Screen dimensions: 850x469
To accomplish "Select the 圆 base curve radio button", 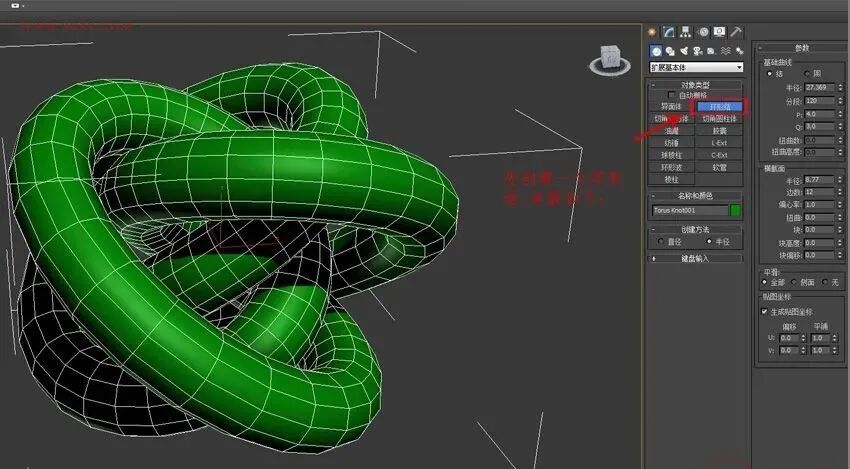I will click(807, 73).
